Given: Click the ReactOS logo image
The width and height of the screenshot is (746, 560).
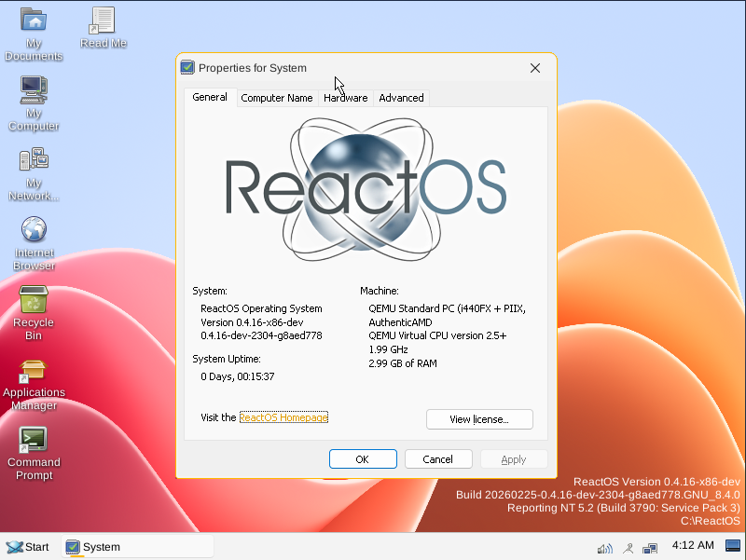Looking at the screenshot, I should point(366,189).
